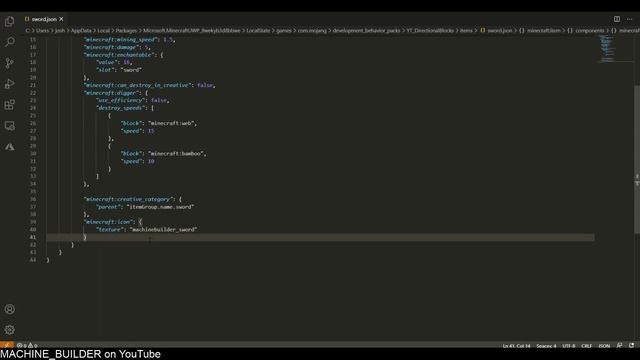
Task: Open the Remote Explorer view
Action: pyautogui.click(x=9, y=125)
